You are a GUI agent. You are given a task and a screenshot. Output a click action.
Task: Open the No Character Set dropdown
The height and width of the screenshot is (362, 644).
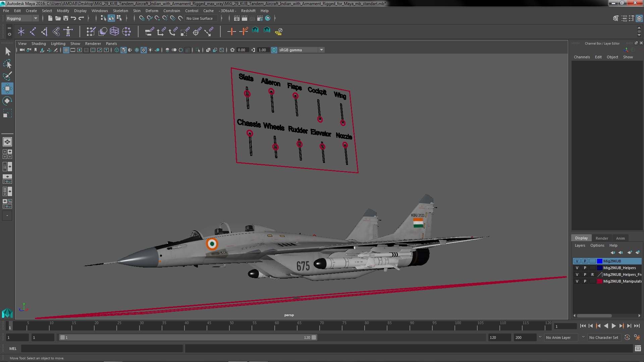point(604,338)
